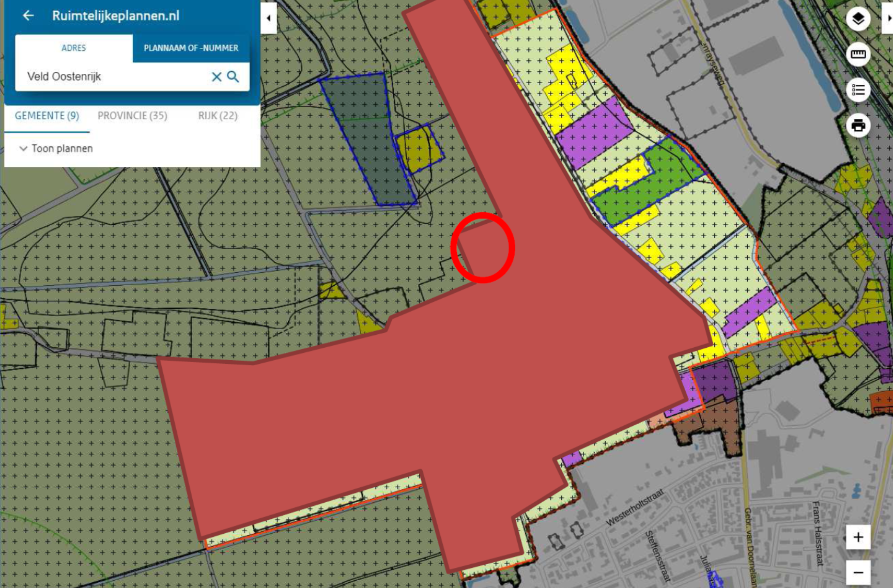Activate the measure ruler tool
Viewport: 893px width, 588px height.
[x=858, y=54]
